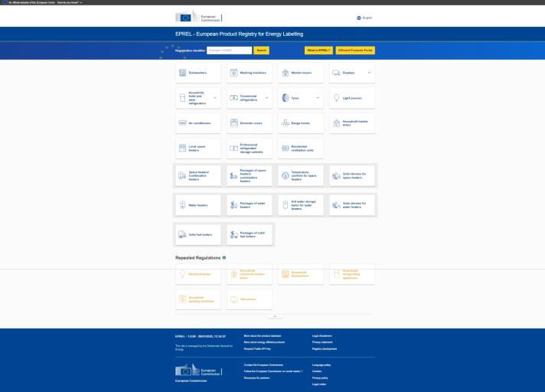The width and height of the screenshot is (545, 392).
Task: Click the Registry development footer link
Action: [325, 348]
